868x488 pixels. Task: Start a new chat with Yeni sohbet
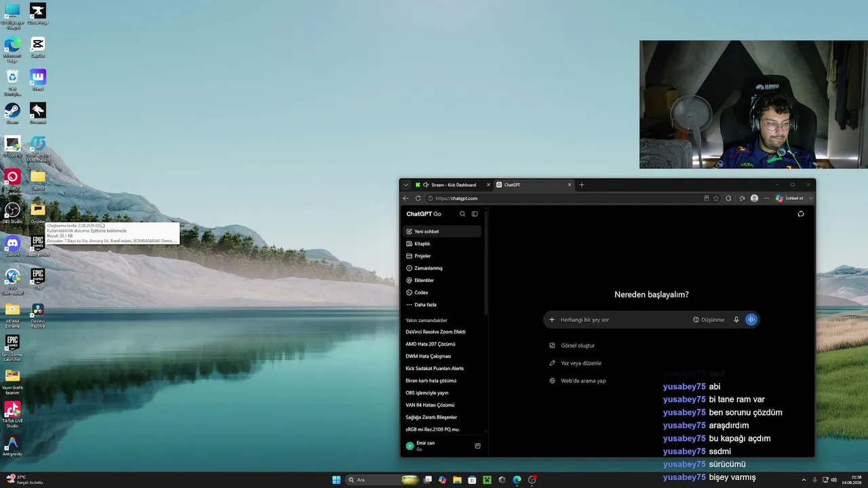[442, 232]
